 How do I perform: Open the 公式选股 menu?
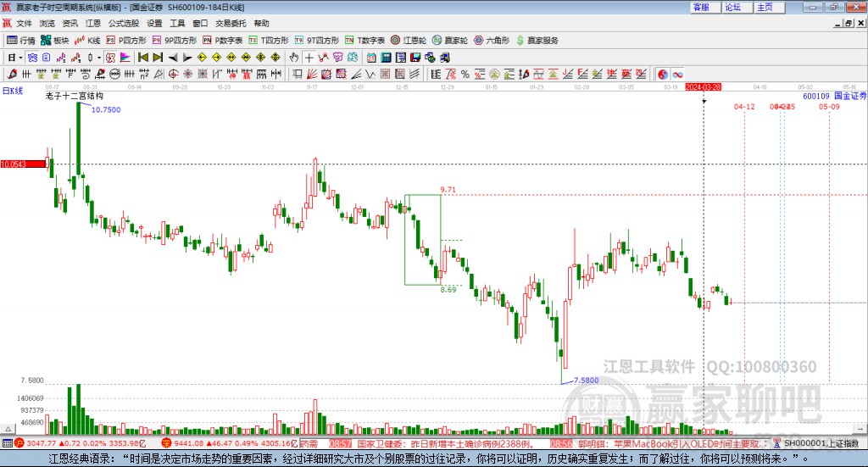point(124,24)
